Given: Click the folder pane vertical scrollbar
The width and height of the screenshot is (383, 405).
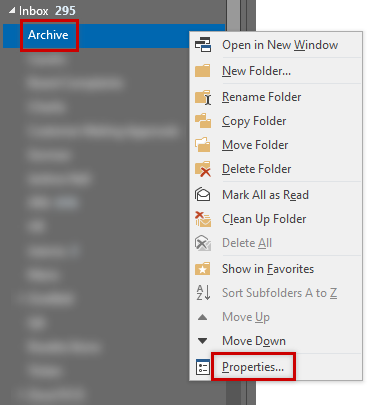Looking at the screenshot, I should click(233, 200).
